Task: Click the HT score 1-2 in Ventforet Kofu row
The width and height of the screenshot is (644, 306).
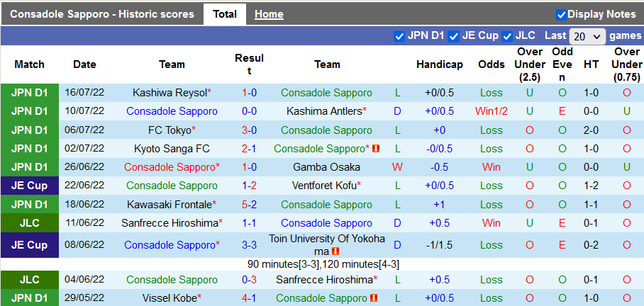Action: tap(591, 186)
